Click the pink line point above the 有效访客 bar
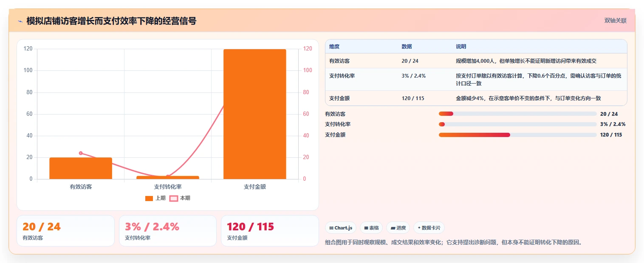Viewport: 644px width, 263px height. (81, 153)
